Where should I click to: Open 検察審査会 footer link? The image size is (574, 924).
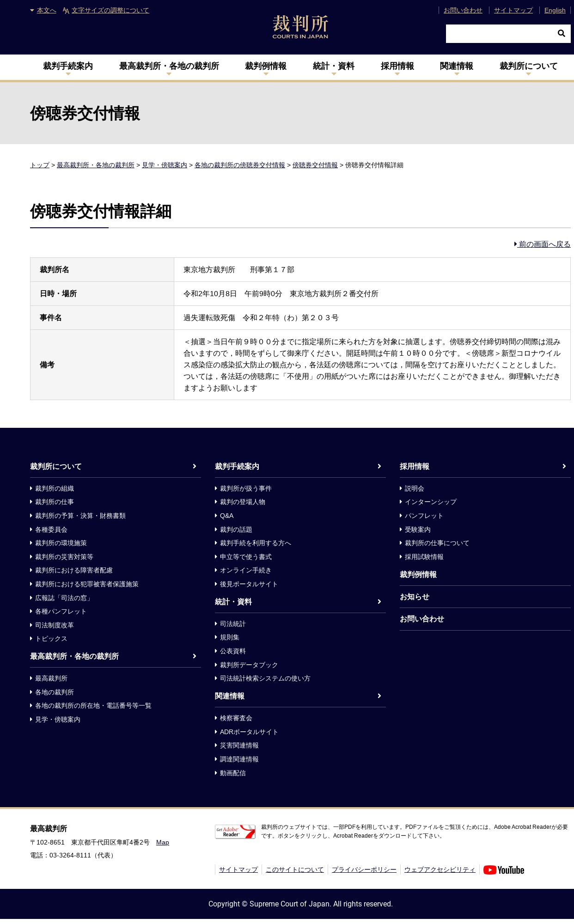pos(236,718)
